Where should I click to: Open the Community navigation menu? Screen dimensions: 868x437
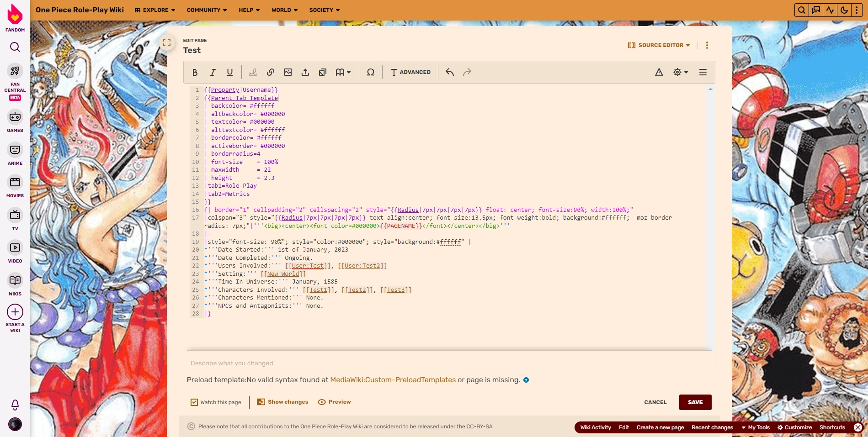click(207, 10)
